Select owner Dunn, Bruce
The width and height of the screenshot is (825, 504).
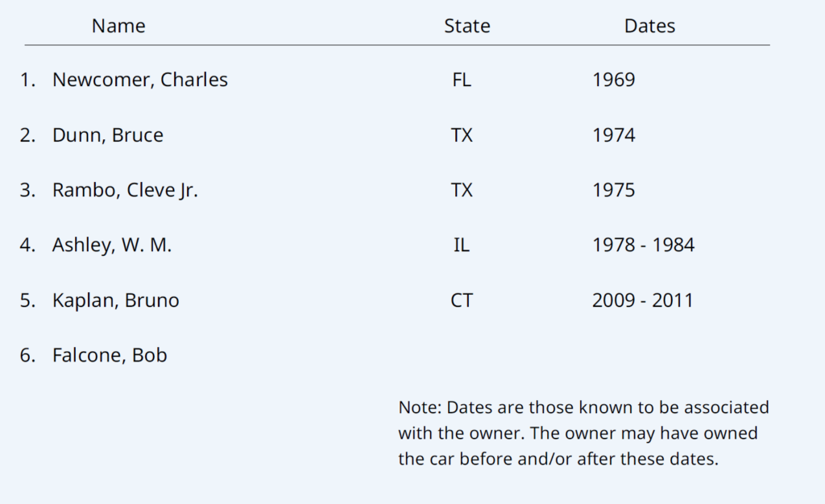coord(108,135)
